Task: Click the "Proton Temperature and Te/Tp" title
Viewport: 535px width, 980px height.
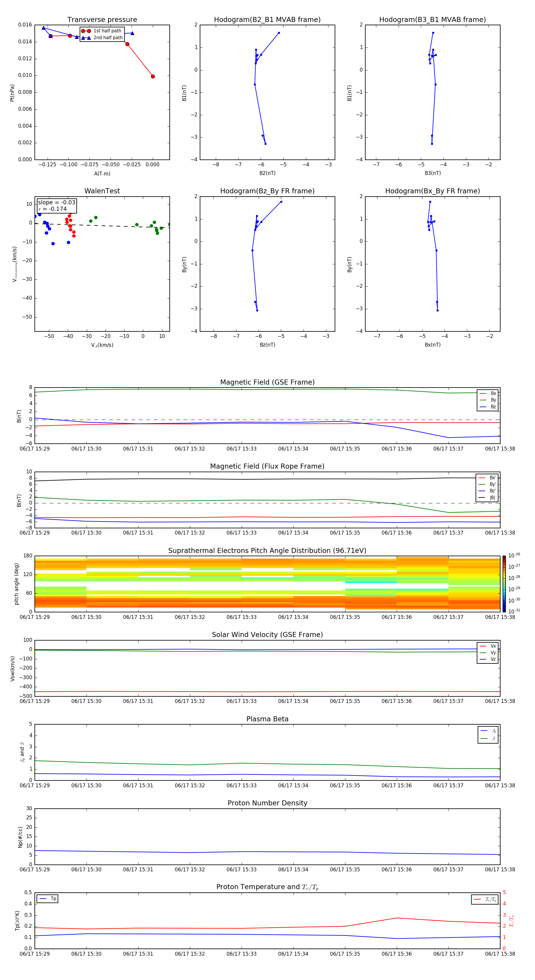Action: pyautogui.click(x=267, y=887)
